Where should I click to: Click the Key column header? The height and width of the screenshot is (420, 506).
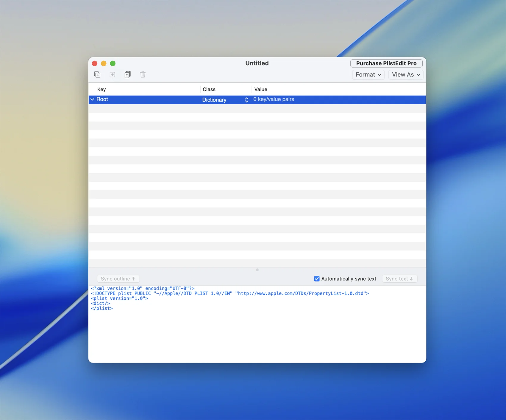(x=101, y=89)
